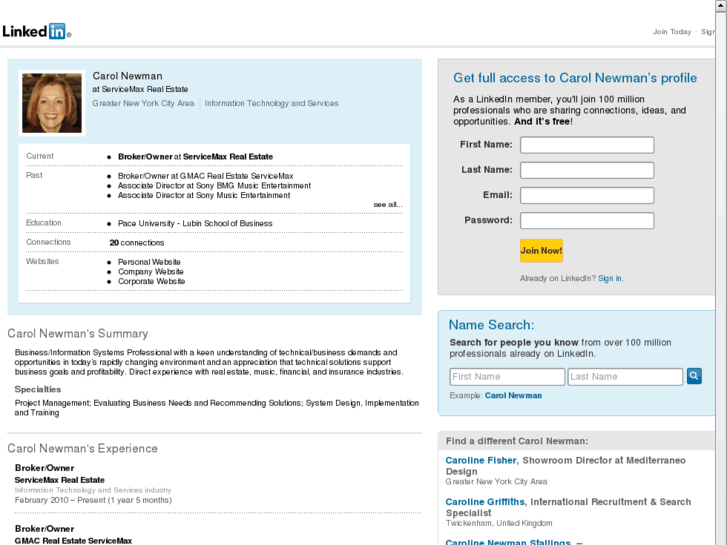Expand past positions with see all

point(388,205)
